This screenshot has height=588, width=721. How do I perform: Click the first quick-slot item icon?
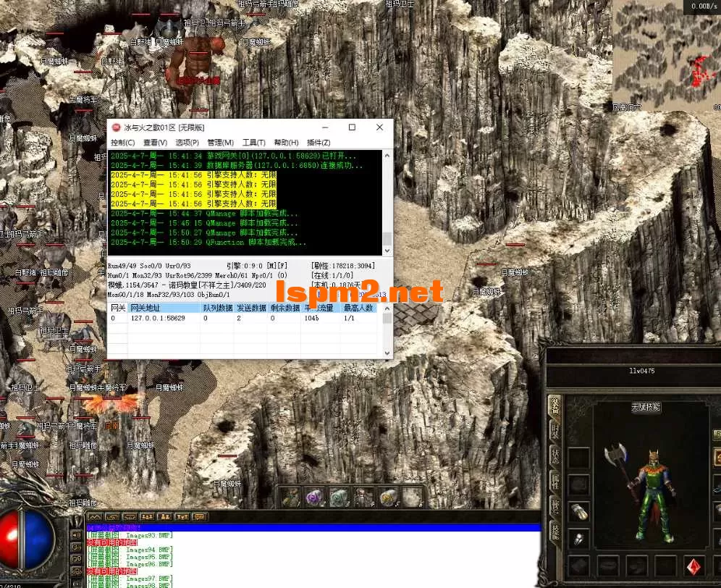coord(290,497)
